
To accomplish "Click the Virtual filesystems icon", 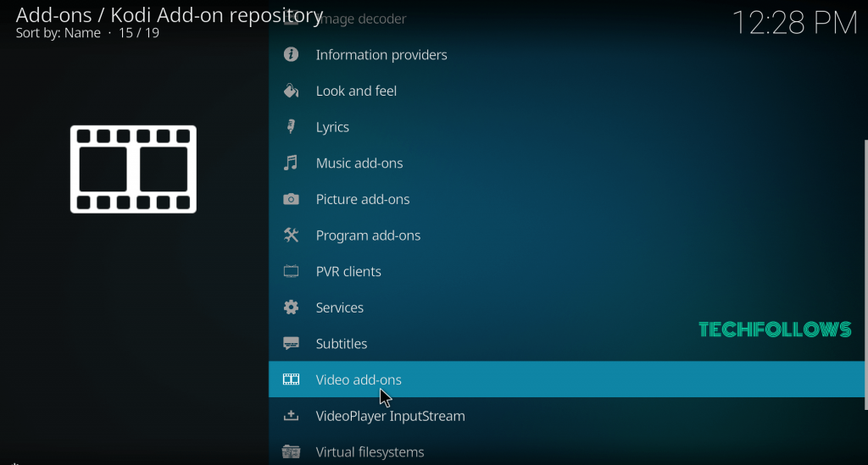I will point(291,451).
